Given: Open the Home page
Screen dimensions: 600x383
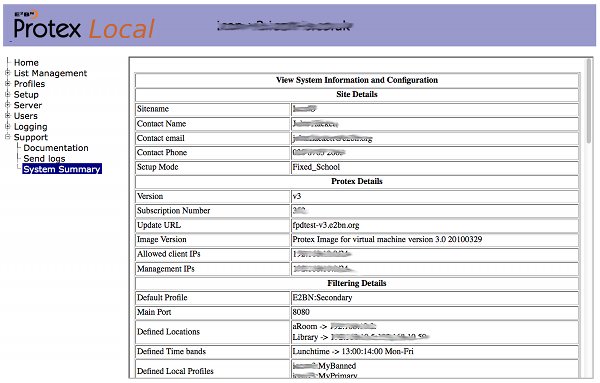Looking at the screenshot, I should click(26, 62).
